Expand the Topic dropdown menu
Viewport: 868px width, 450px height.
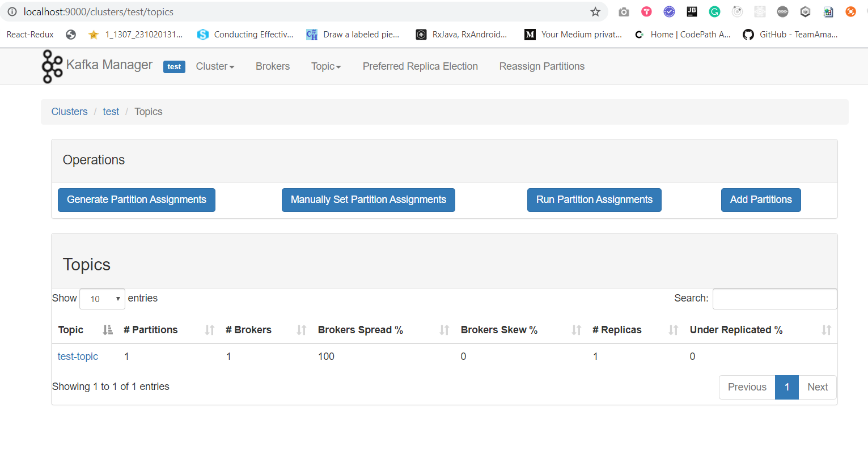[326, 66]
